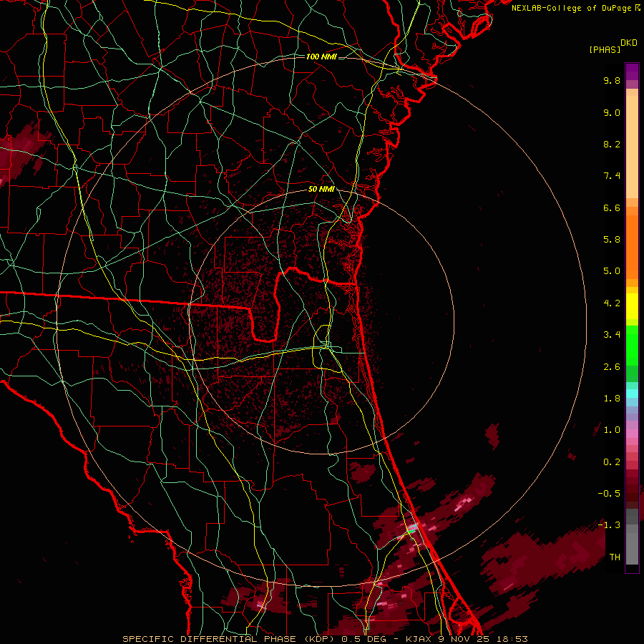Click the yellow band of the color bar

pos(632,306)
